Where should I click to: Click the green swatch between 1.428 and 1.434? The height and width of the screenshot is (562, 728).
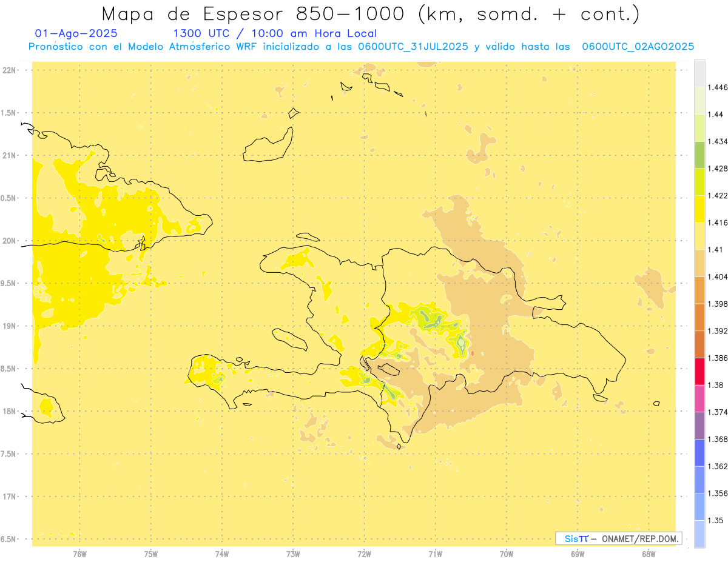click(x=699, y=155)
